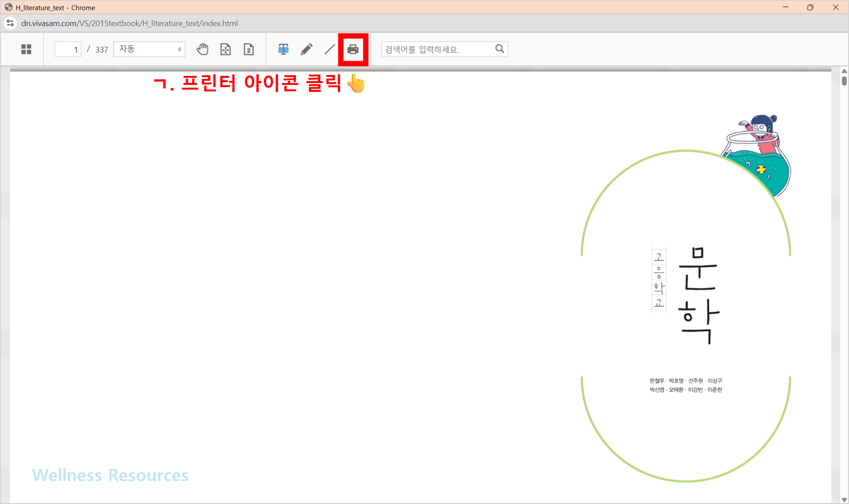Click the total page count 337
Viewport: 849px width, 504px height.
click(x=102, y=50)
